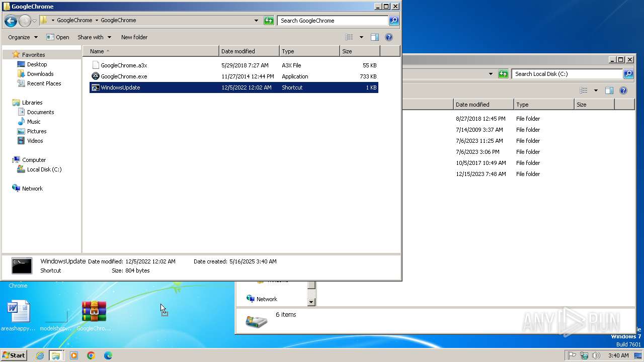
Task: Toggle the preview pane icon in GoogleChrome window
Action: point(374,37)
